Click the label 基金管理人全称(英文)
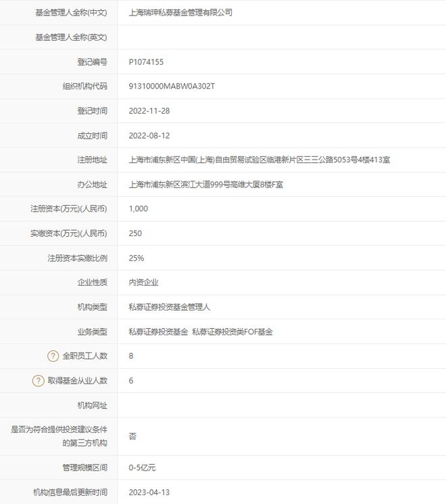 pos(71,37)
